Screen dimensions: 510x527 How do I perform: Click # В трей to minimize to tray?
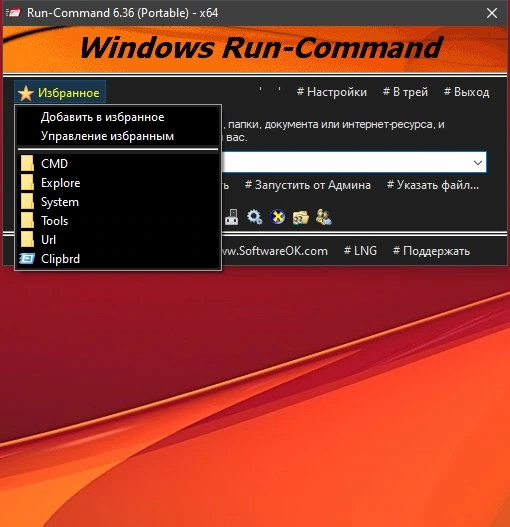405,92
